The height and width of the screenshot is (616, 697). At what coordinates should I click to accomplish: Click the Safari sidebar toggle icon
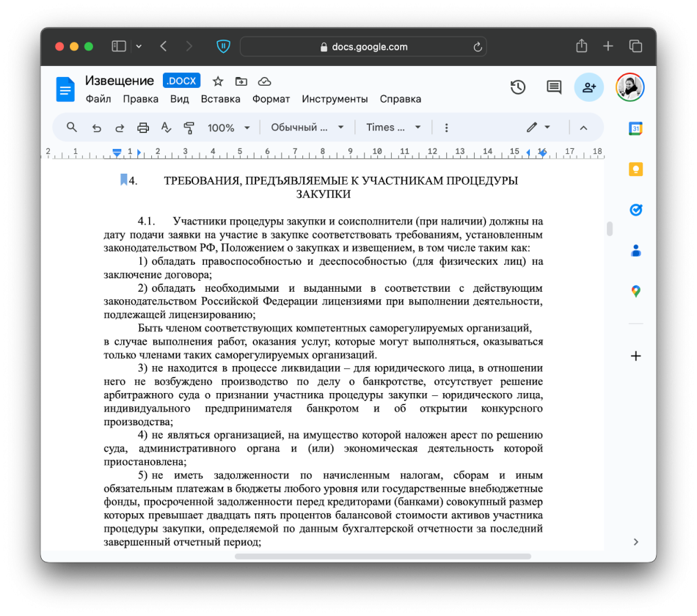tap(119, 46)
